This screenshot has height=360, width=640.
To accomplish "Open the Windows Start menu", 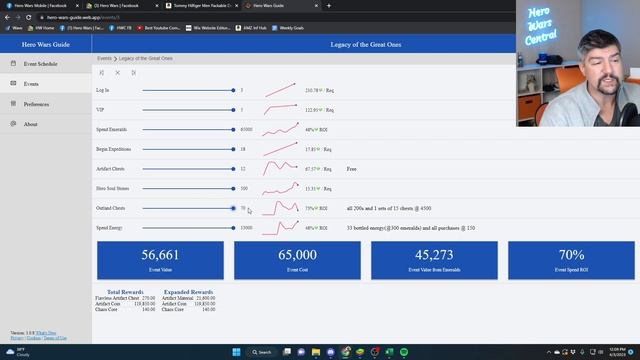I will click(x=236, y=352).
